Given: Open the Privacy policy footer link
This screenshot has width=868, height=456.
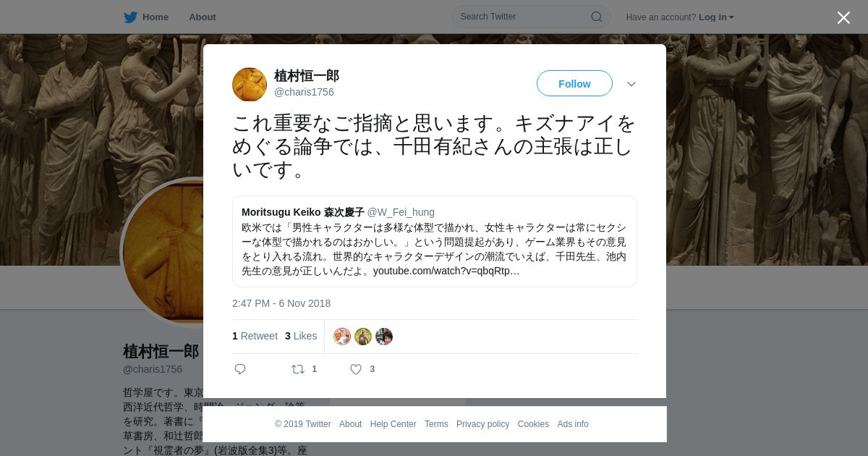Looking at the screenshot, I should coord(482,424).
